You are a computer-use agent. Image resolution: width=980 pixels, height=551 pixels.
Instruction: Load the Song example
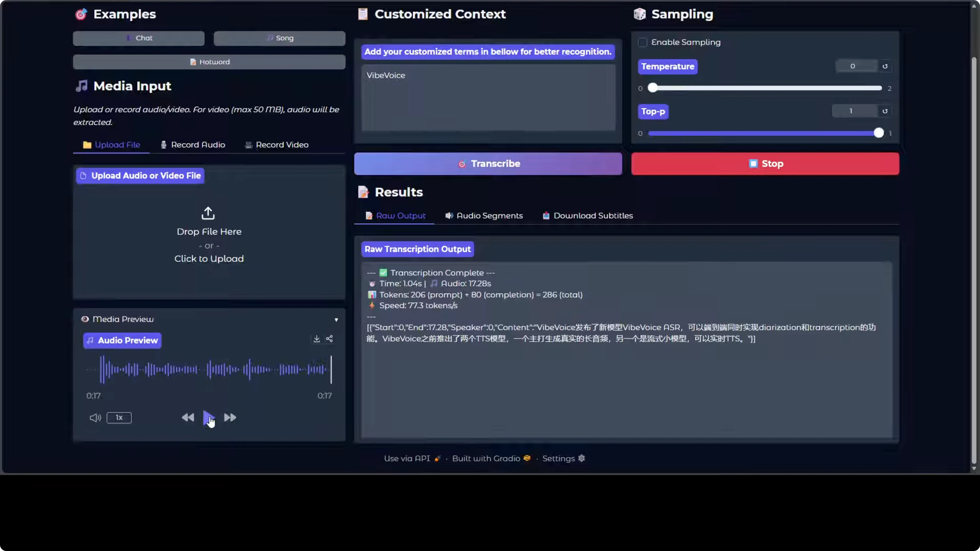(x=280, y=38)
